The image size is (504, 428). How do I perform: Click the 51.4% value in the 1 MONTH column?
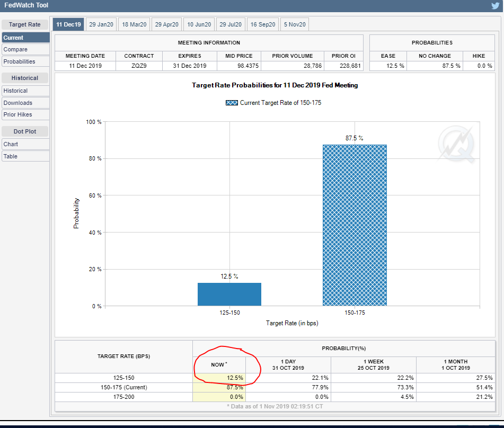tap(484, 388)
